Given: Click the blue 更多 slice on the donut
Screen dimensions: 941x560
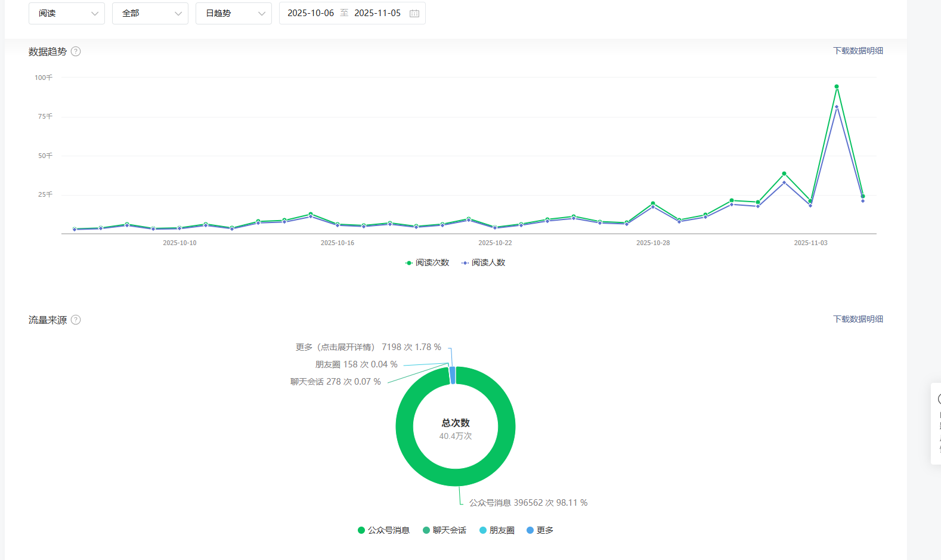Looking at the screenshot, I should click(453, 375).
